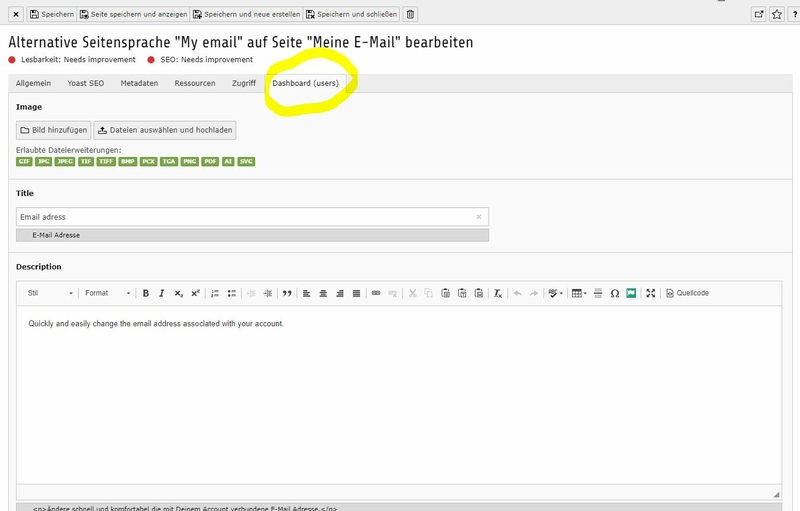The height and width of the screenshot is (511, 800).
Task: Click the cut scissors icon
Action: tap(412, 293)
